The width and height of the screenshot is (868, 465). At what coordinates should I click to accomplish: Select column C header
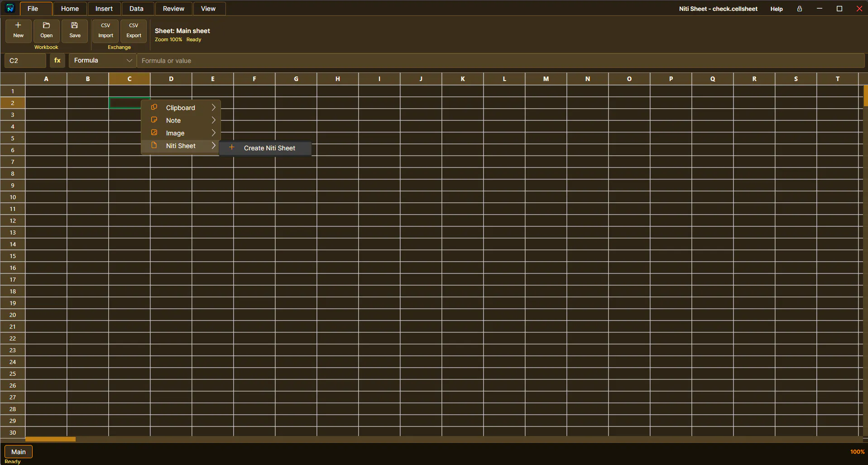tap(129, 79)
